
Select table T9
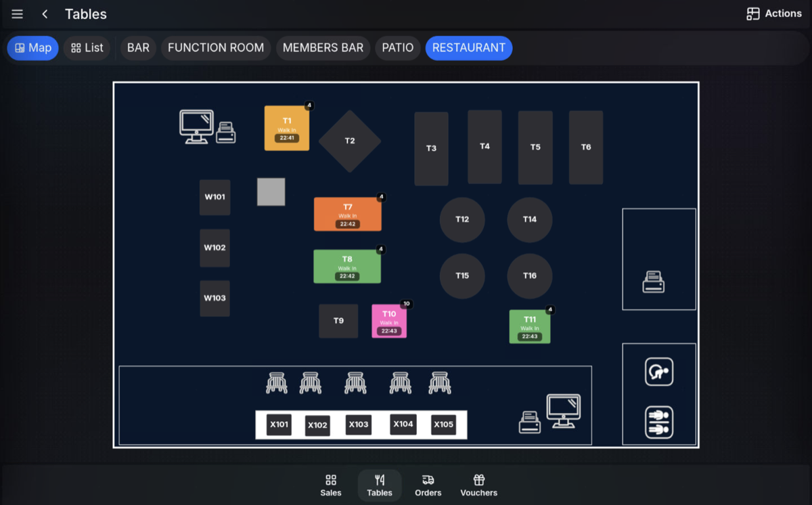(338, 321)
